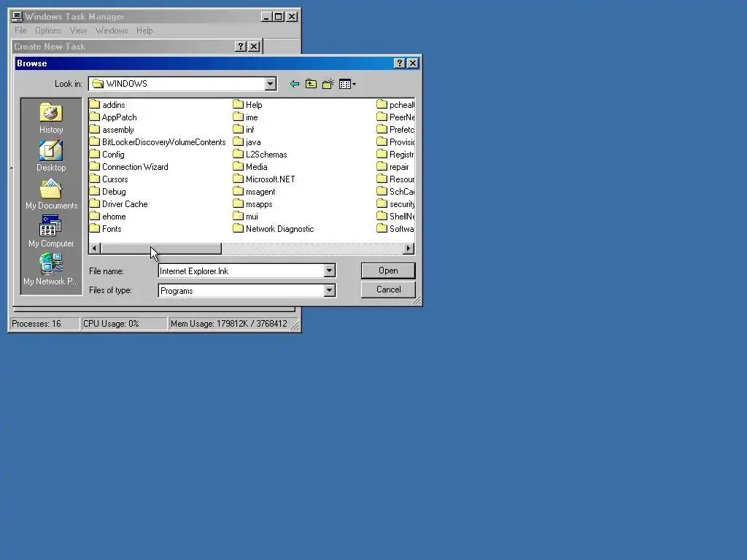Expand the Look in WINDOWS dropdown
This screenshot has width=747, height=560.
(270, 84)
